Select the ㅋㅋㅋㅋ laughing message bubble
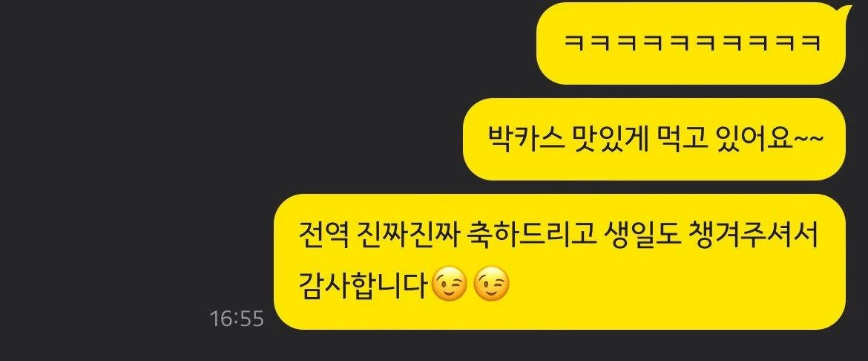This screenshot has width=868, height=361. (x=691, y=43)
